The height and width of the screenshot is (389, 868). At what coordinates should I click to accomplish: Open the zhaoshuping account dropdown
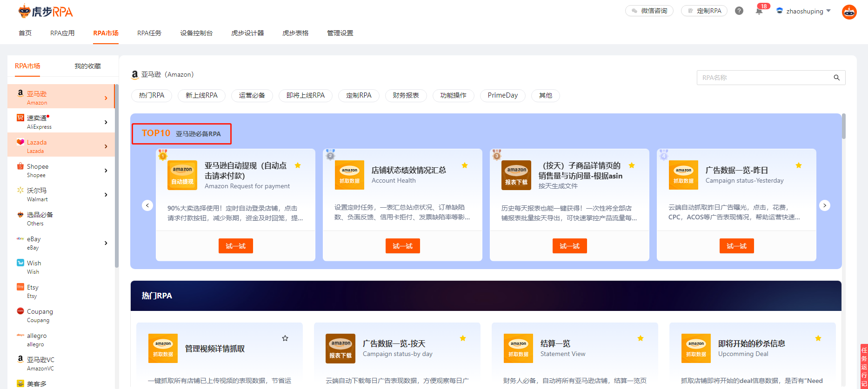[803, 11]
